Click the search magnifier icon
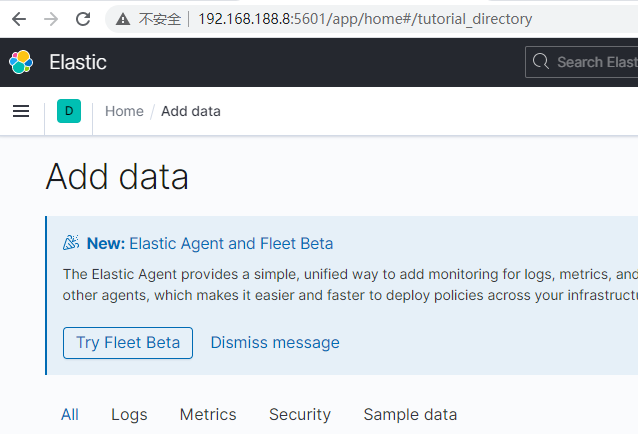Viewport: 638px width, 434px height. [541, 62]
